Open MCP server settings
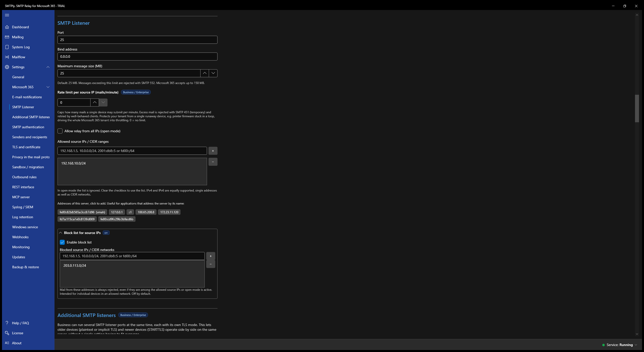The image size is (644, 352). click(x=21, y=197)
